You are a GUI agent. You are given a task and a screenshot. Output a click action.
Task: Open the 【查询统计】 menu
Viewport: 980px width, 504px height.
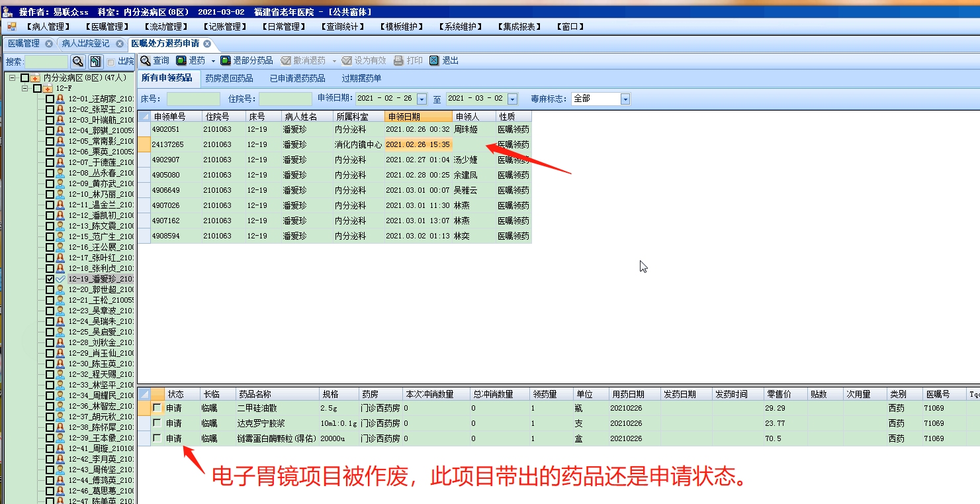[x=342, y=26]
